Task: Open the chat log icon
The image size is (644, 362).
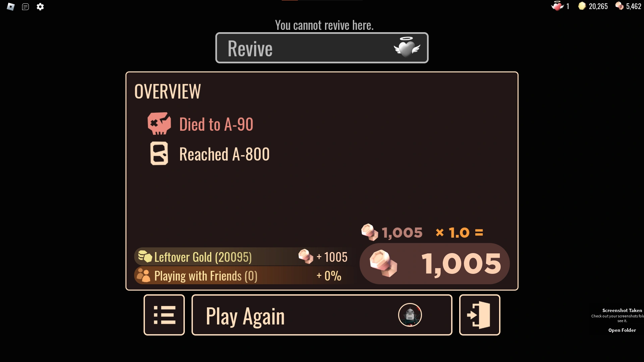Action: (25, 7)
